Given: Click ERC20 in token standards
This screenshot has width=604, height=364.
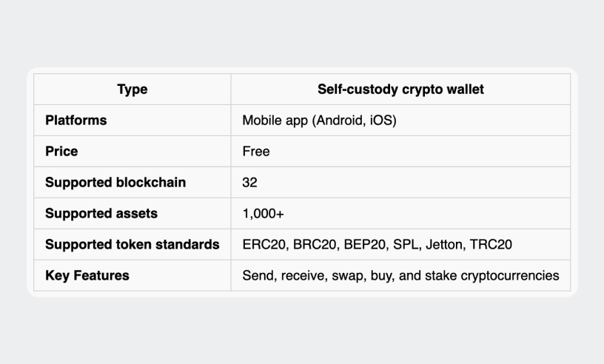Looking at the screenshot, I should click(264, 245).
